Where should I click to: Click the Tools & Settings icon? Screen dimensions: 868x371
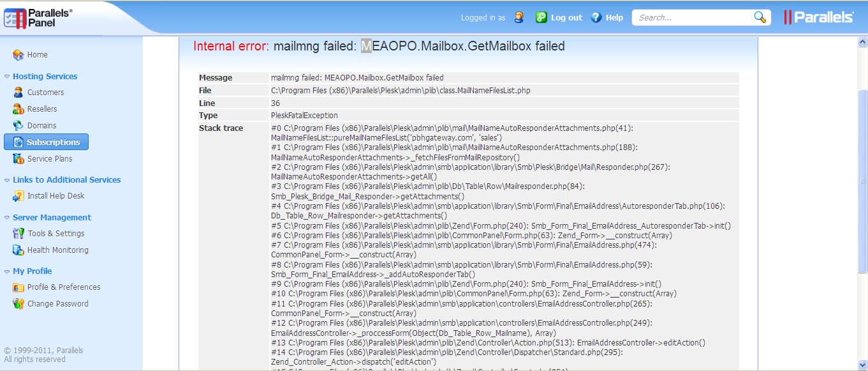click(18, 234)
